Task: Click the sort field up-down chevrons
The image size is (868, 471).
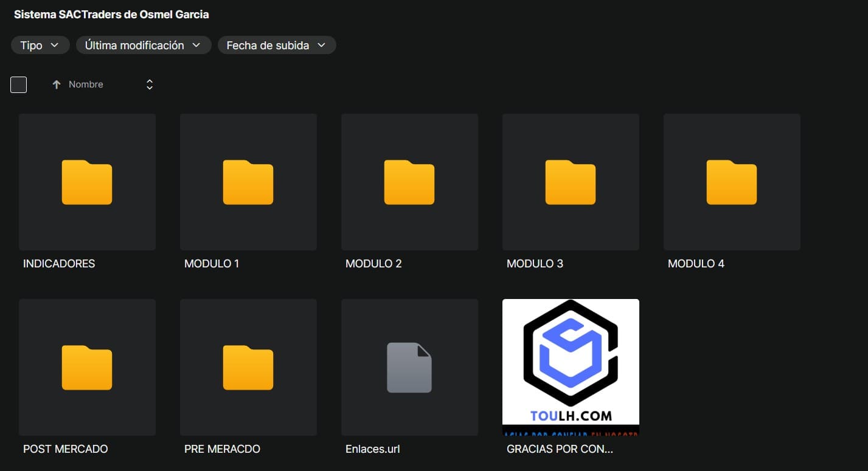Action: (x=150, y=85)
